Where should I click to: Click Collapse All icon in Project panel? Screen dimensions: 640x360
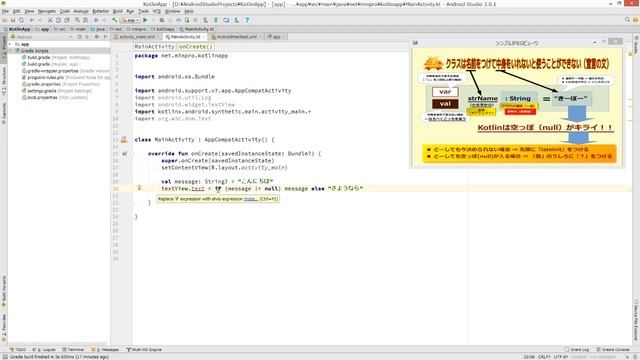pos(87,37)
